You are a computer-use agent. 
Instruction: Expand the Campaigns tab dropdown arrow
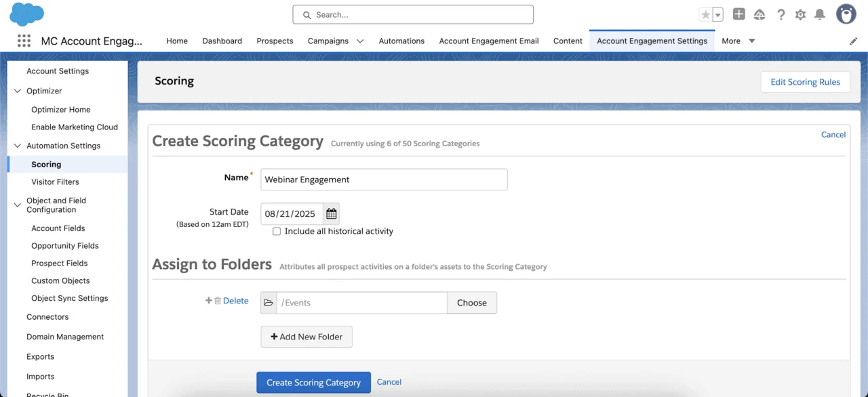click(360, 41)
